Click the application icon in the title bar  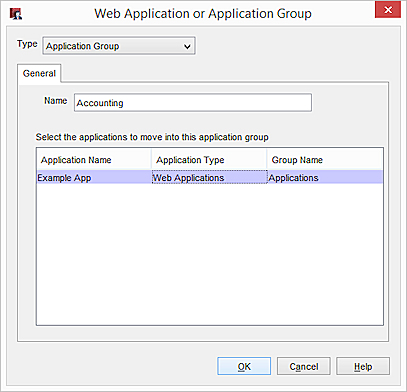point(15,14)
